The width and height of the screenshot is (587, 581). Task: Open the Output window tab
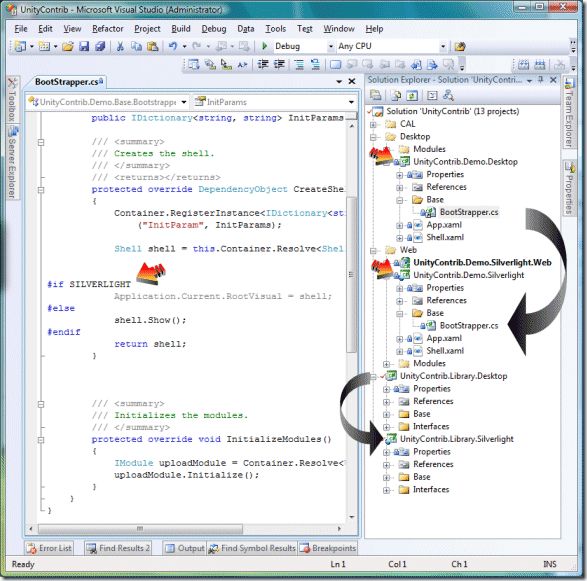[x=185, y=548]
